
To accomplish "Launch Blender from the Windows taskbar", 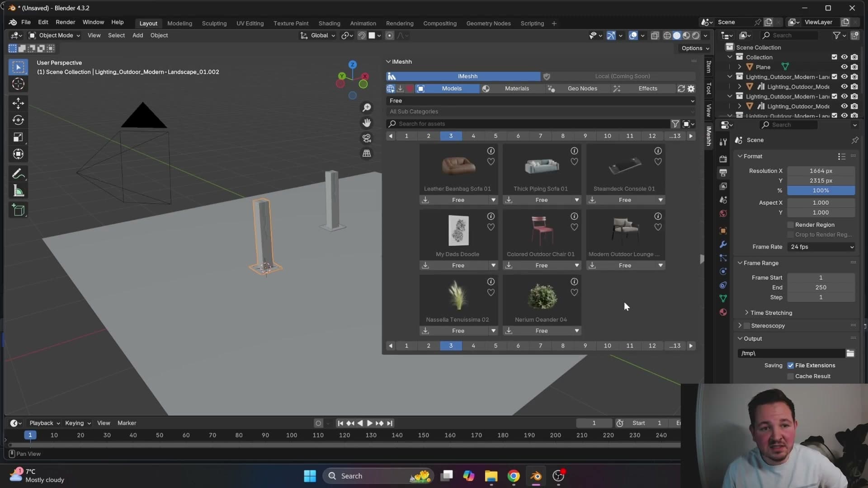I will [x=536, y=476].
